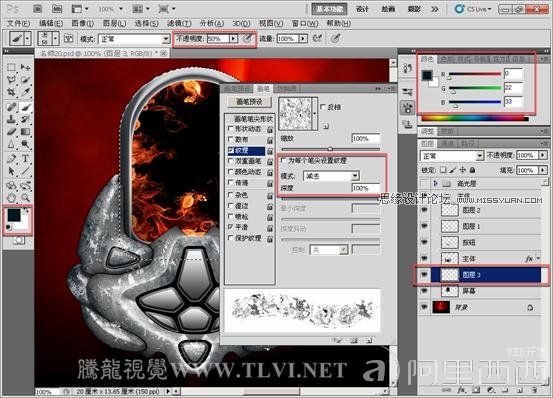Switch to the 颜色 panel tab
553x398 pixels.
[427, 59]
